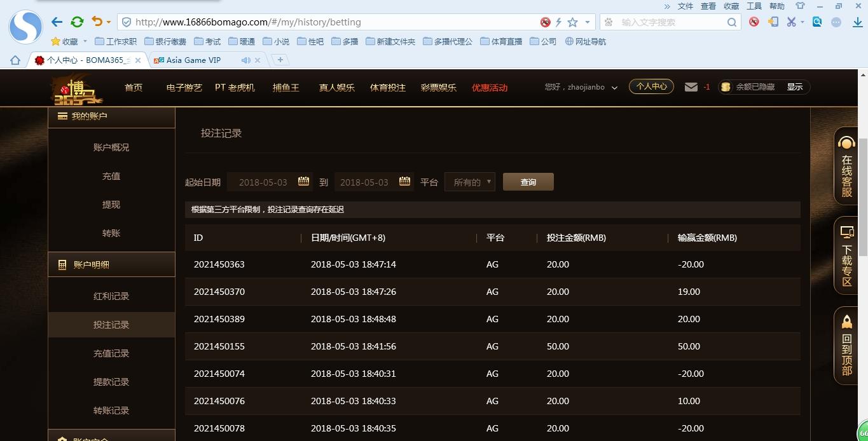The width and height of the screenshot is (868, 441).
Task: Click the end date calendar icon
Action: point(404,181)
